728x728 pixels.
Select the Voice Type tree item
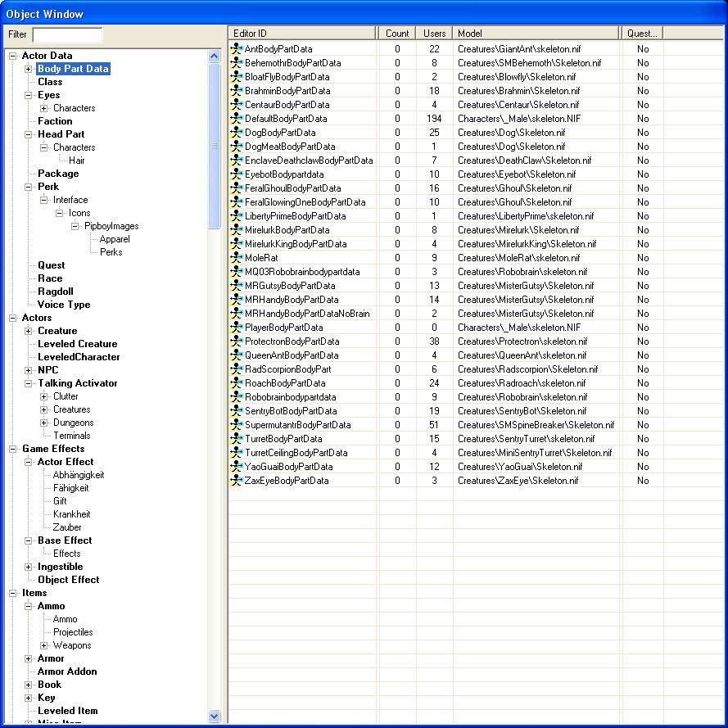tap(64, 305)
